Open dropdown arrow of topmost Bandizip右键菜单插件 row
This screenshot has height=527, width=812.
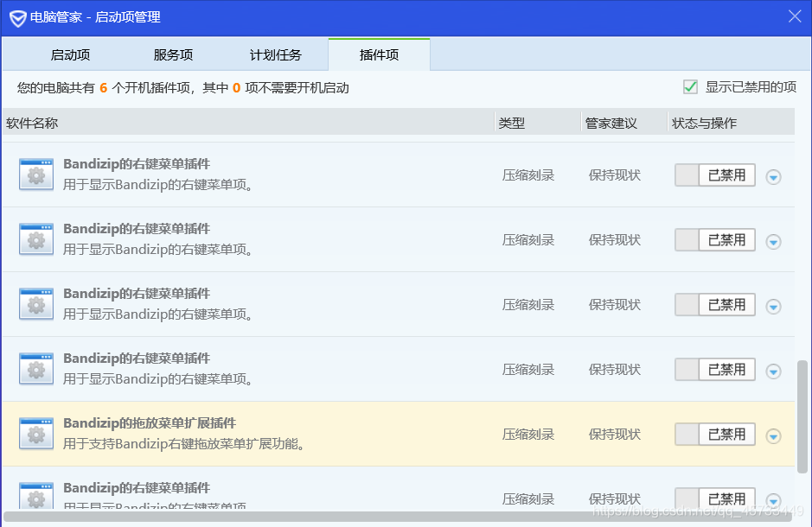pyautogui.click(x=773, y=177)
